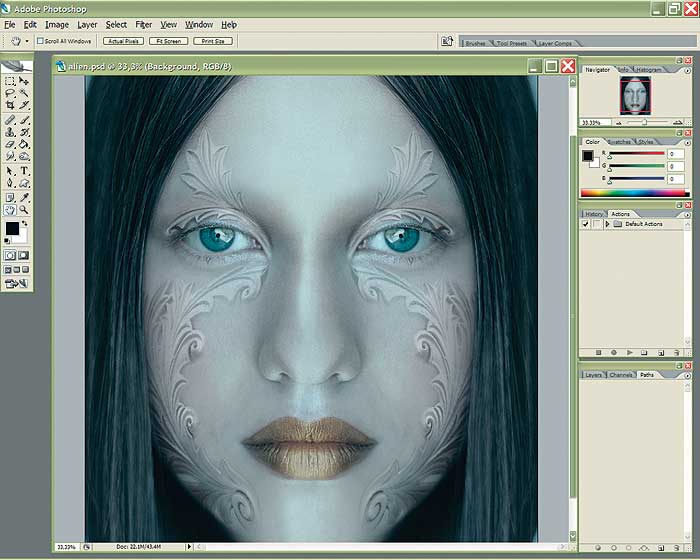Toggle Default Actions set checkmark
This screenshot has height=560, width=700.
[x=585, y=224]
